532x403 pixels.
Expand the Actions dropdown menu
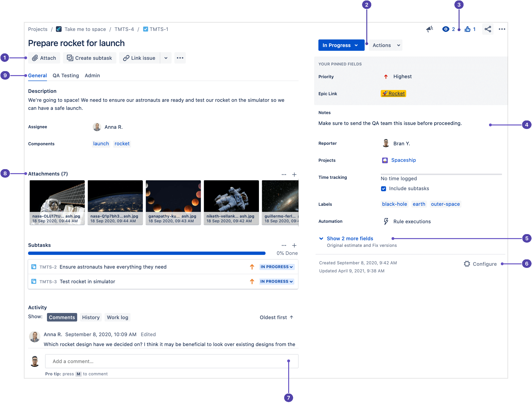click(x=385, y=45)
